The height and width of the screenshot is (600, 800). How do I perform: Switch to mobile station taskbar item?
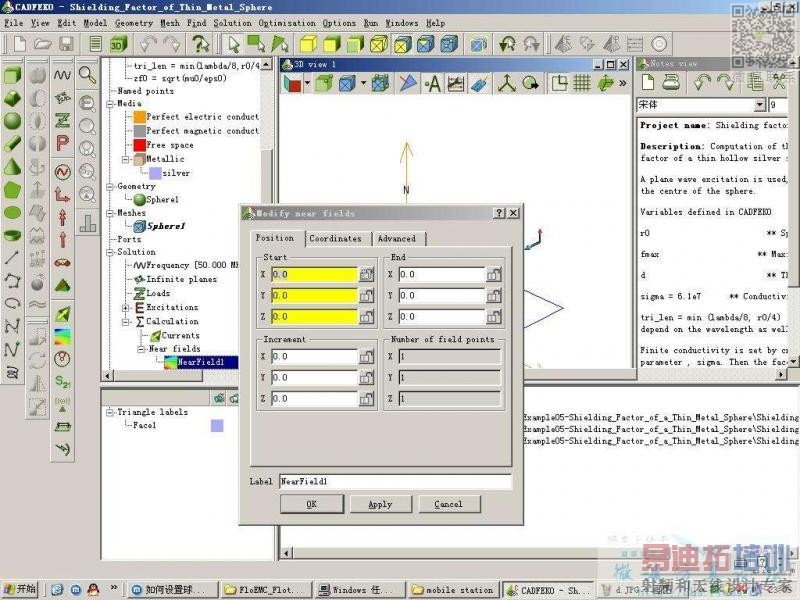pyautogui.click(x=453, y=590)
